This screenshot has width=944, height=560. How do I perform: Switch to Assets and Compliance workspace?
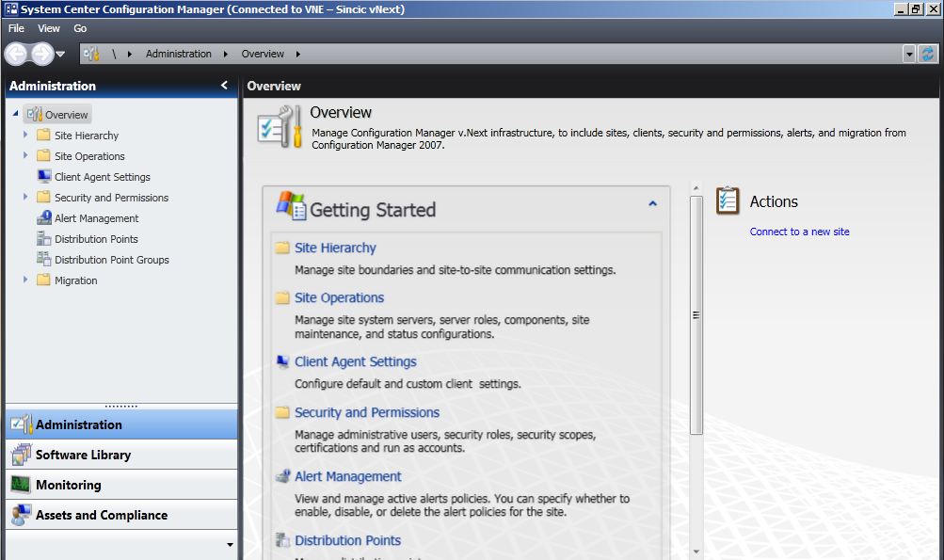121,515
